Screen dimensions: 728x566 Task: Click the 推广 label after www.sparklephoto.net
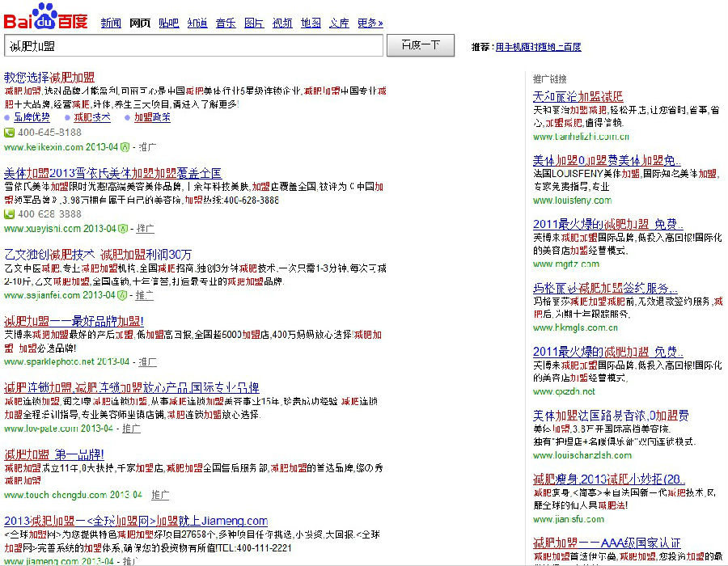coord(148,361)
